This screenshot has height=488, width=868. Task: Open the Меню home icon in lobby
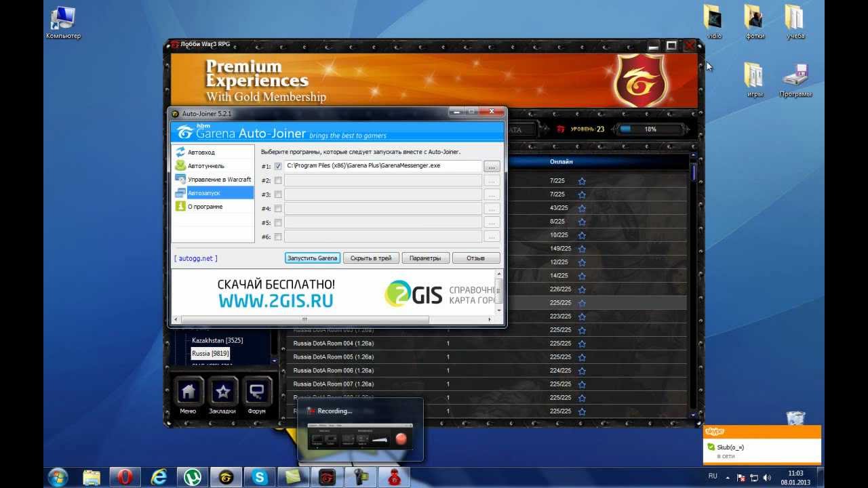tap(188, 392)
